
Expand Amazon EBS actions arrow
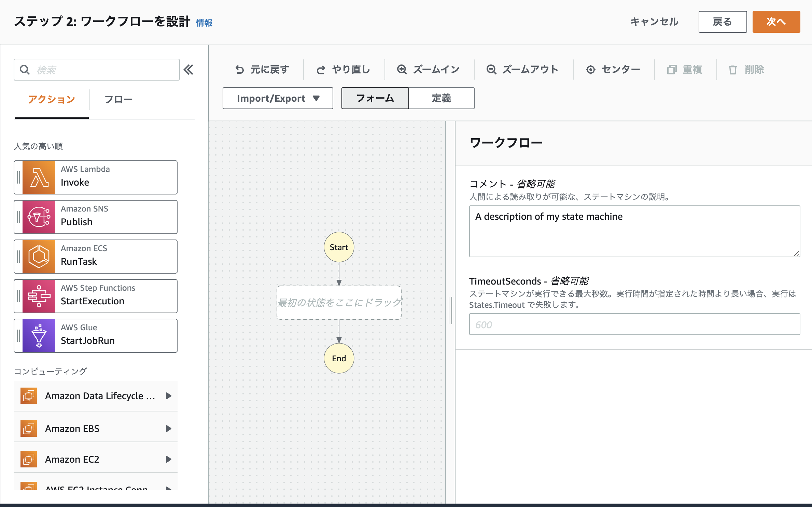pos(168,429)
